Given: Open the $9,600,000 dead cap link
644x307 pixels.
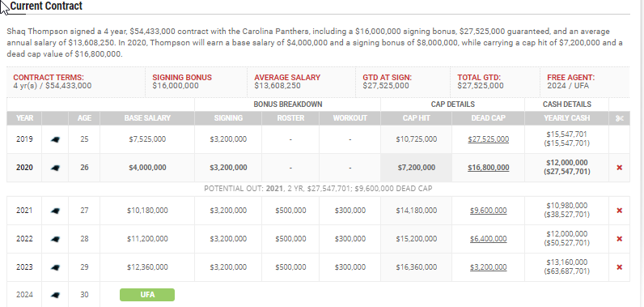Looking at the screenshot, I should [489, 211].
